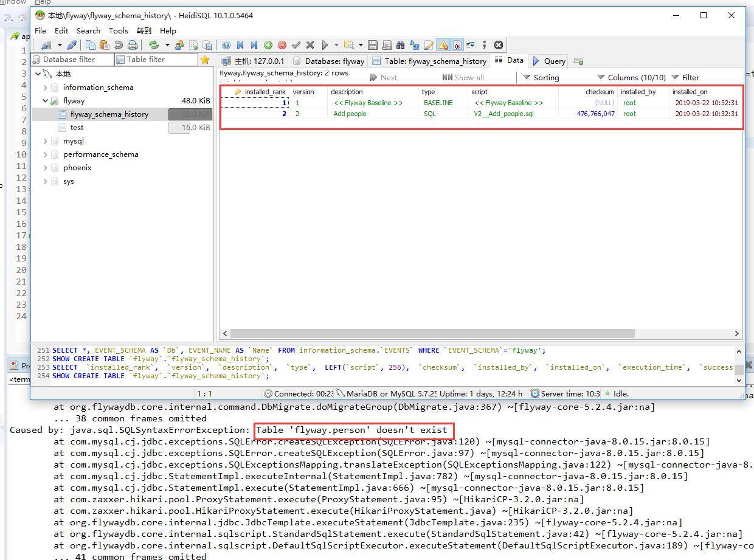Open the Filter panel dropdown
The width and height of the screenshot is (754, 560).
(x=685, y=77)
